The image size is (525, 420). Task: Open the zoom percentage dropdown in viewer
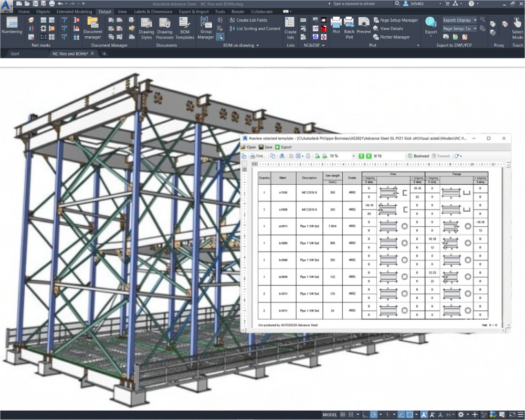click(353, 156)
